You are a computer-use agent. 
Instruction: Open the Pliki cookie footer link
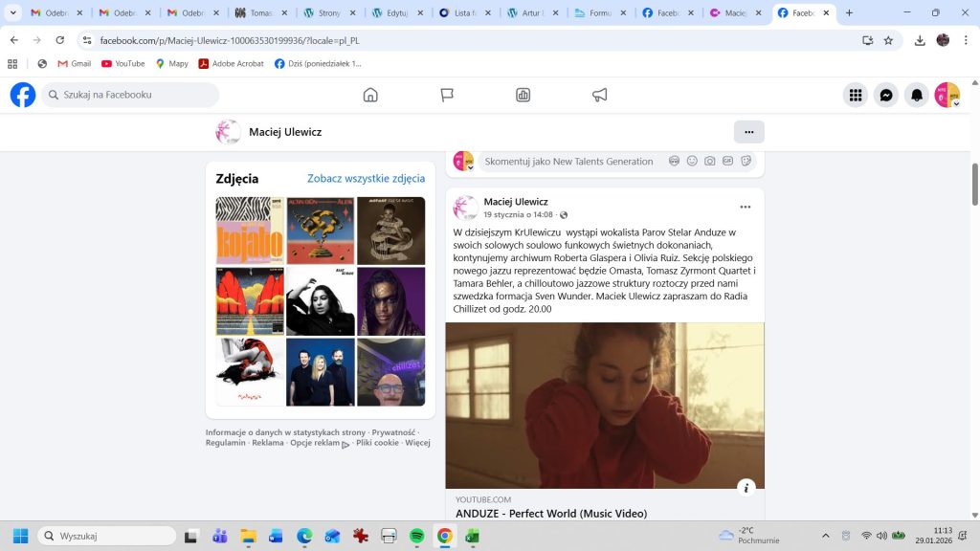(x=377, y=443)
